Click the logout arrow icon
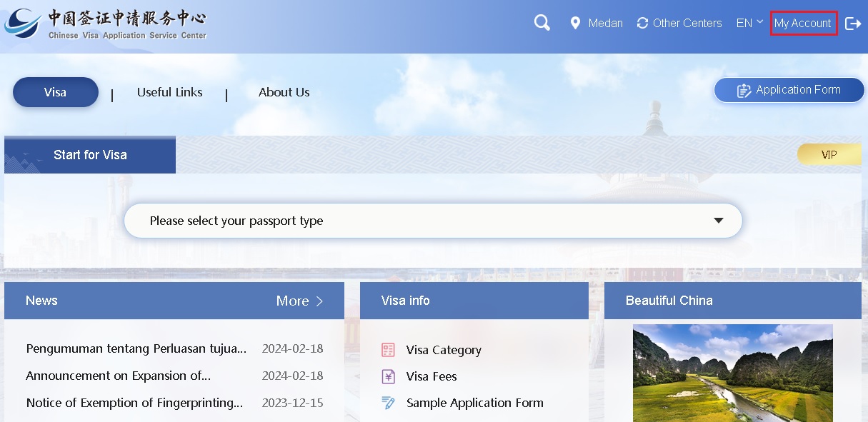 click(853, 24)
